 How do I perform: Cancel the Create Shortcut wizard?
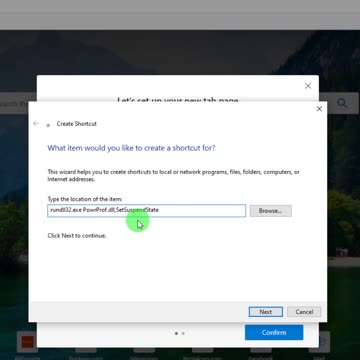coord(304,312)
